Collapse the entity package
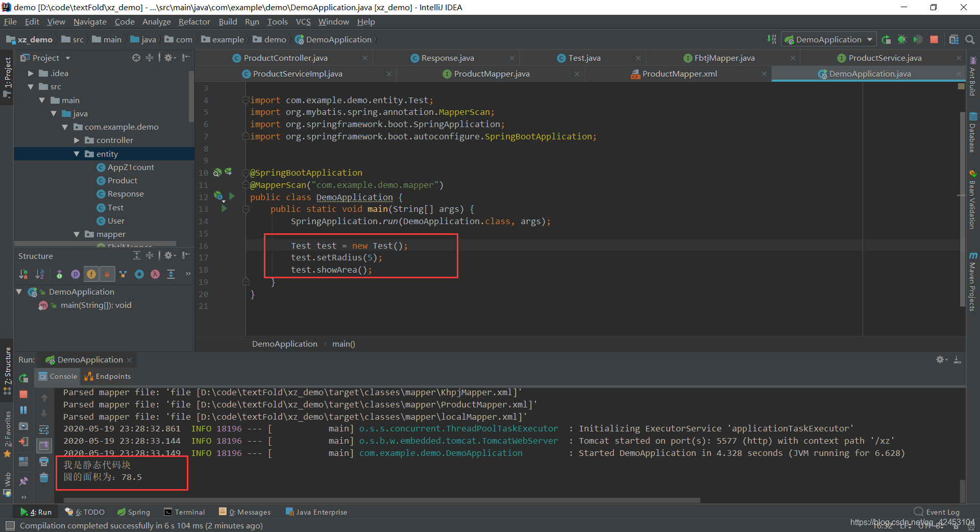Image resolution: width=980 pixels, height=532 pixels. 77,154
